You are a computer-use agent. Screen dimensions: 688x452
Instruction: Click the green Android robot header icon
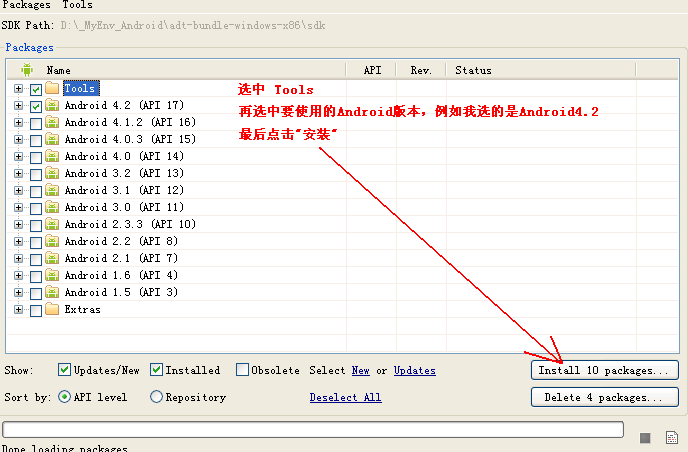point(27,70)
